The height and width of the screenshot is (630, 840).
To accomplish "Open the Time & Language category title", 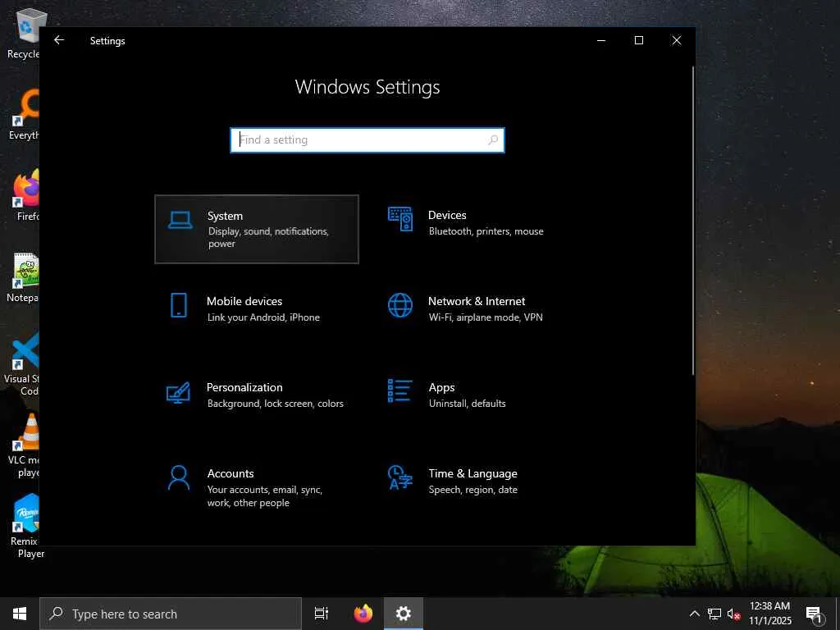I will (472, 473).
